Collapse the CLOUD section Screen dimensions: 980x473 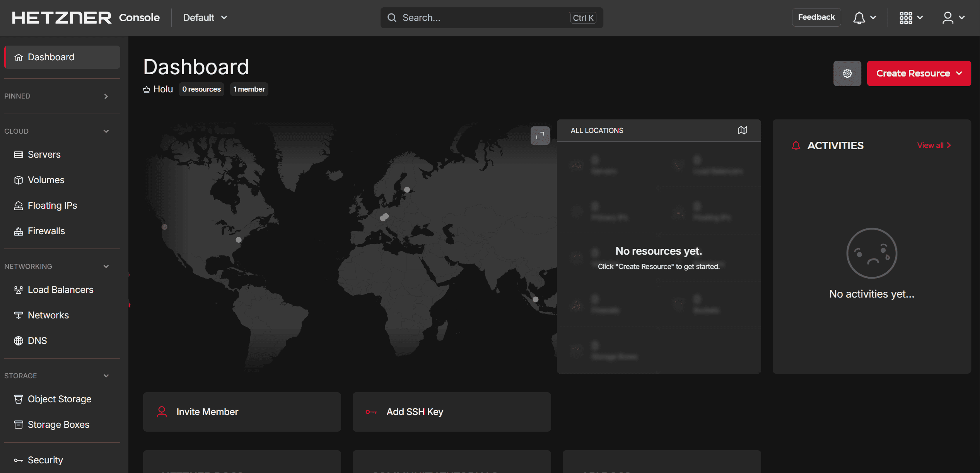(106, 131)
